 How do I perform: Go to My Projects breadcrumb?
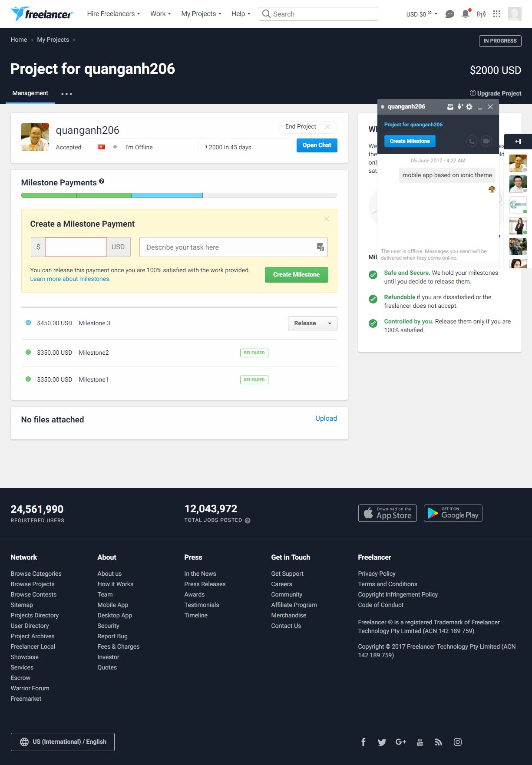[53, 40]
